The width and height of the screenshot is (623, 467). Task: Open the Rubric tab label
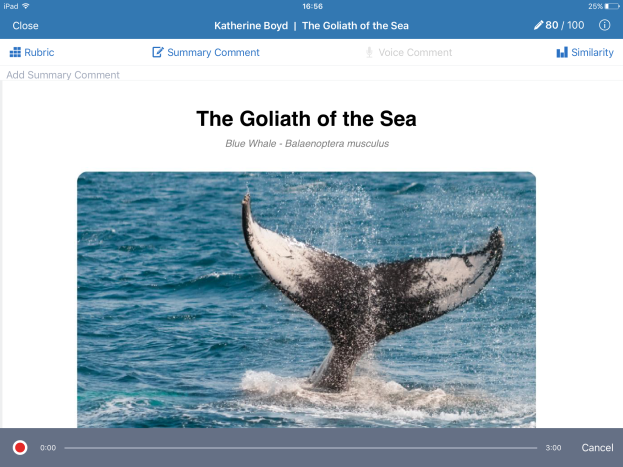click(x=39, y=52)
